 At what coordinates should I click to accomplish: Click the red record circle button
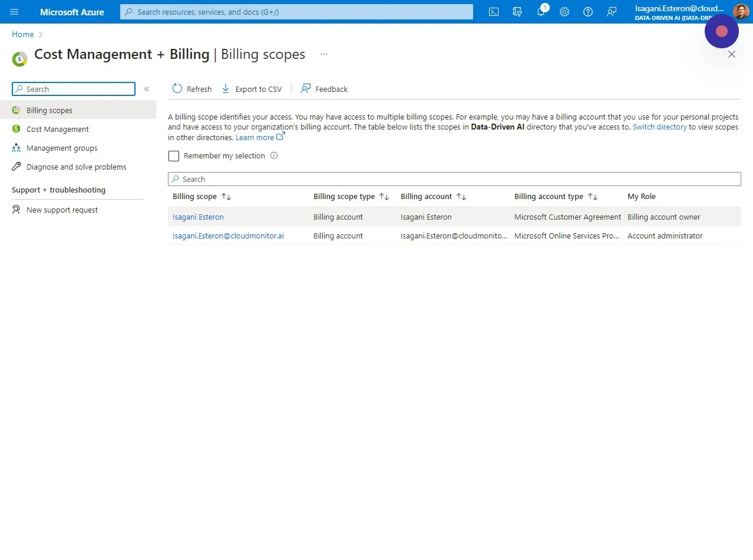pyautogui.click(x=722, y=31)
